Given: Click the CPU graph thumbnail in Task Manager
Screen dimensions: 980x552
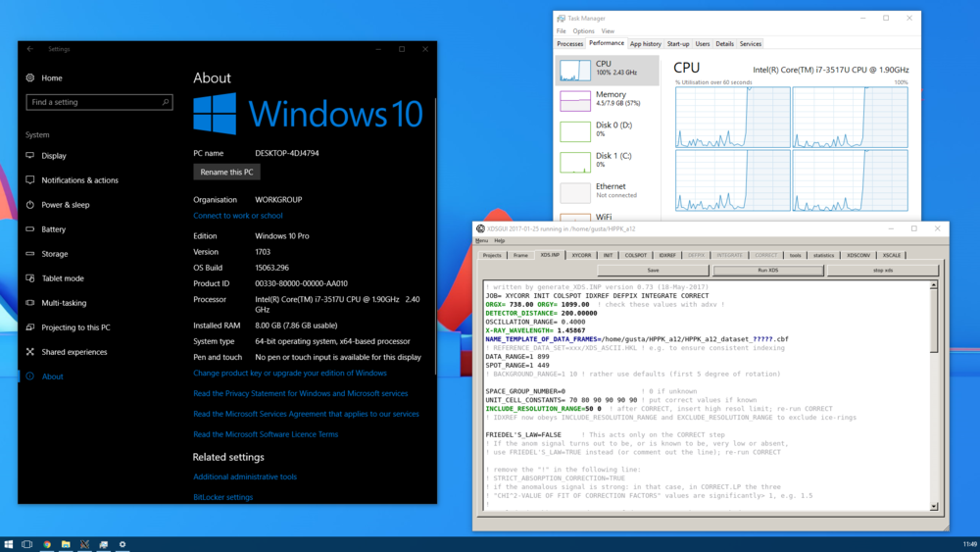Looking at the screenshot, I should coord(575,70).
